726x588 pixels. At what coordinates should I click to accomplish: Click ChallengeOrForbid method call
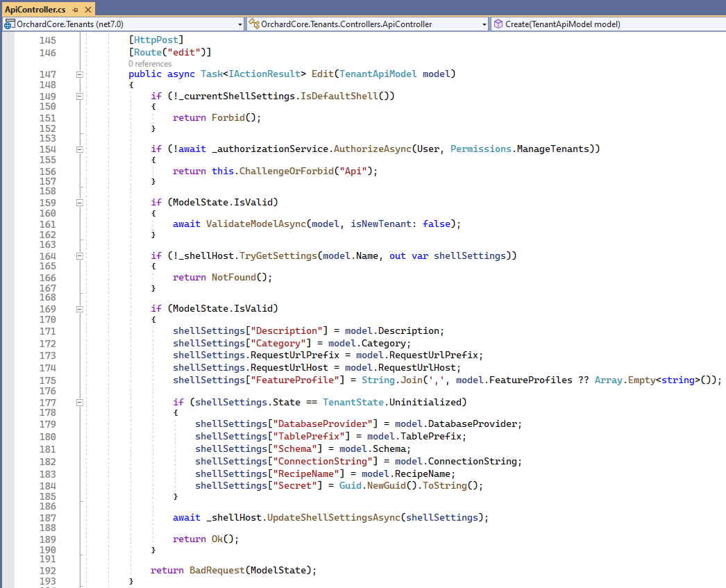pyautogui.click(x=286, y=171)
